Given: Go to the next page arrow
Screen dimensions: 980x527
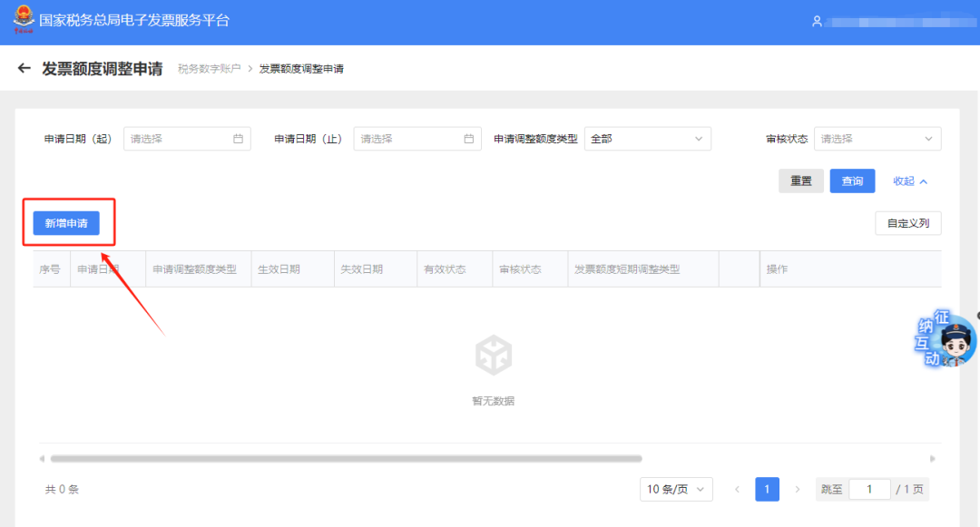Looking at the screenshot, I should click(x=797, y=489).
